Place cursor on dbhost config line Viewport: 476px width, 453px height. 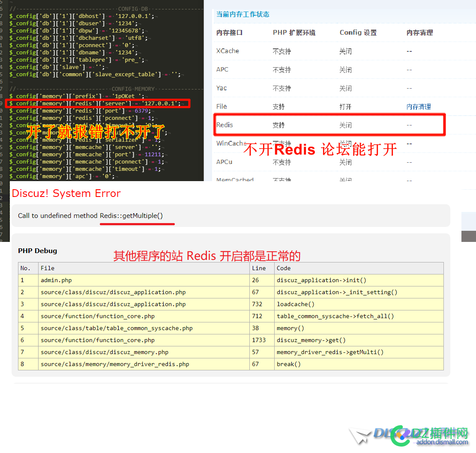81,16
